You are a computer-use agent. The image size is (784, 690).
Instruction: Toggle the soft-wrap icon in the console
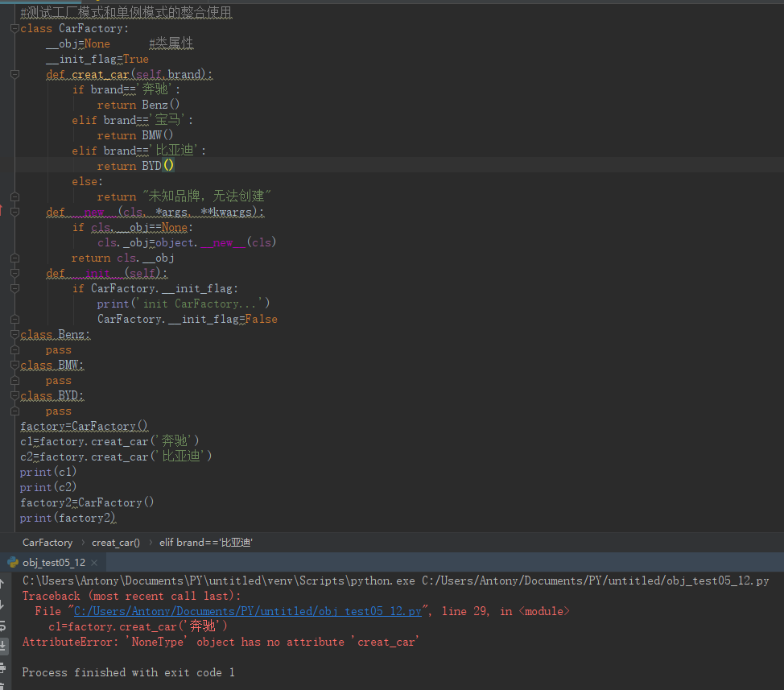(2, 626)
